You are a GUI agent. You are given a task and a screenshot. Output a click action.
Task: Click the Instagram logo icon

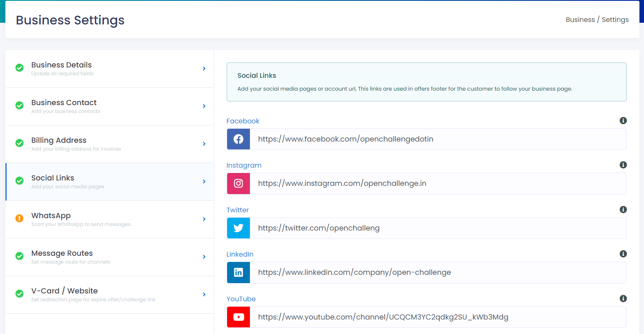(238, 183)
